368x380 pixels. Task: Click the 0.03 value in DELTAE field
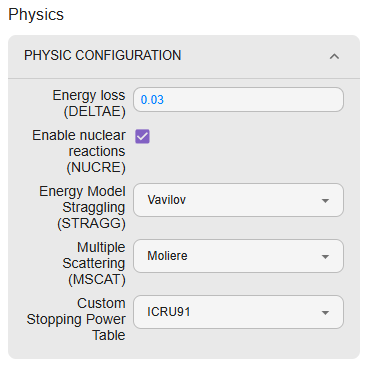pos(152,100)
